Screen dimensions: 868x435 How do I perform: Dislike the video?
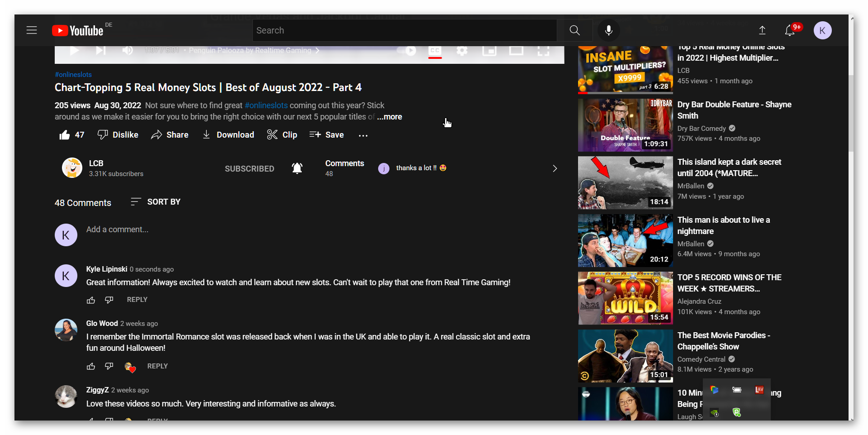coord(118,135)
